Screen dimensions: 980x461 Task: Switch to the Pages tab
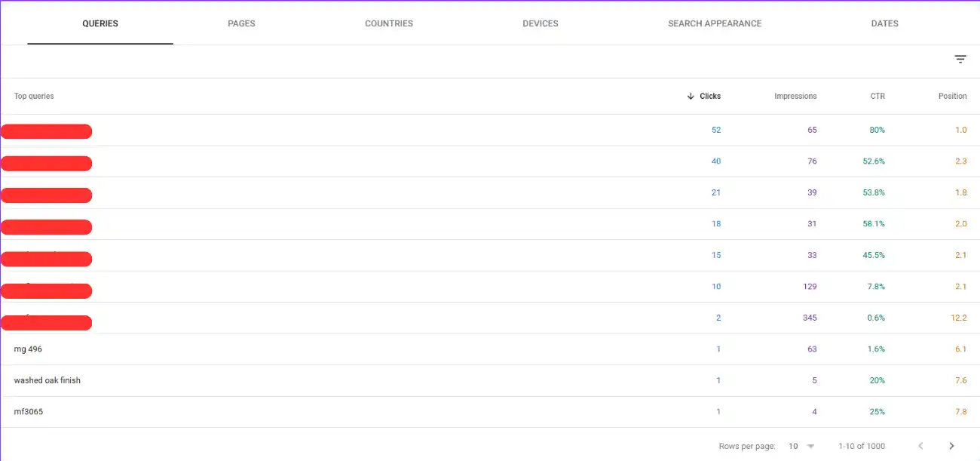pos(241,23)
